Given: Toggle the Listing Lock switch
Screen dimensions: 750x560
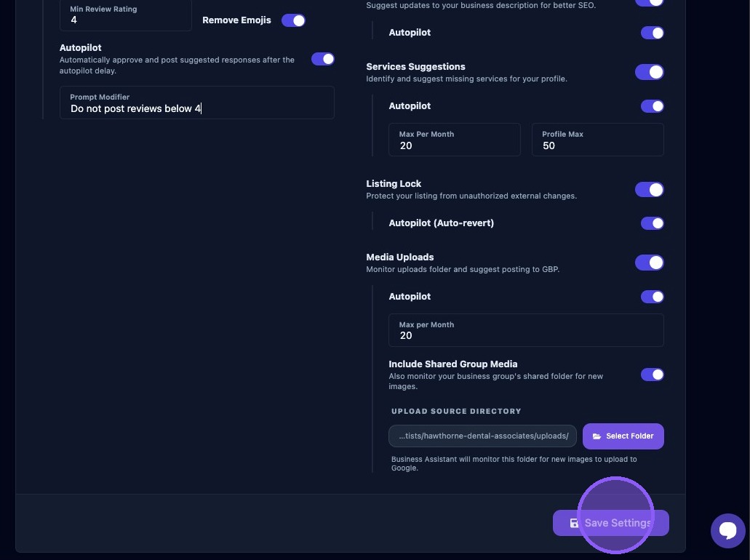Looking at the screenshot, I should click(649, 189).
